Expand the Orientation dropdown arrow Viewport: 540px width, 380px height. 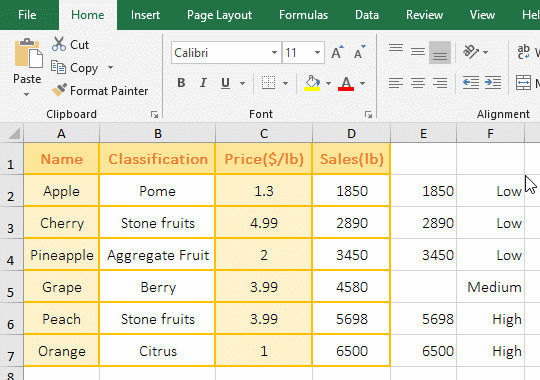tap(486, 52)
